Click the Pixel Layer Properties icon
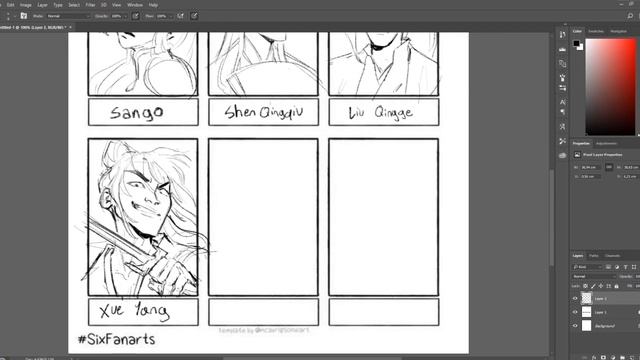640x360 pixels. 577,155
